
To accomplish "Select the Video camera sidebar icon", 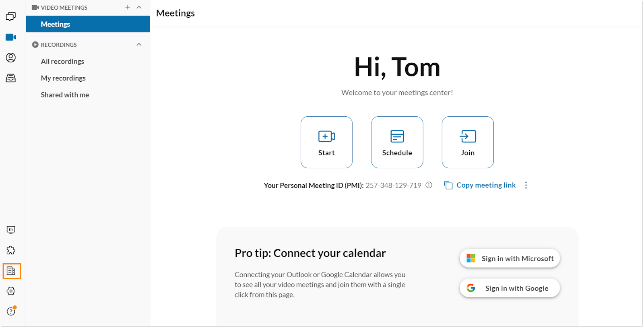I will click(11, 37).
